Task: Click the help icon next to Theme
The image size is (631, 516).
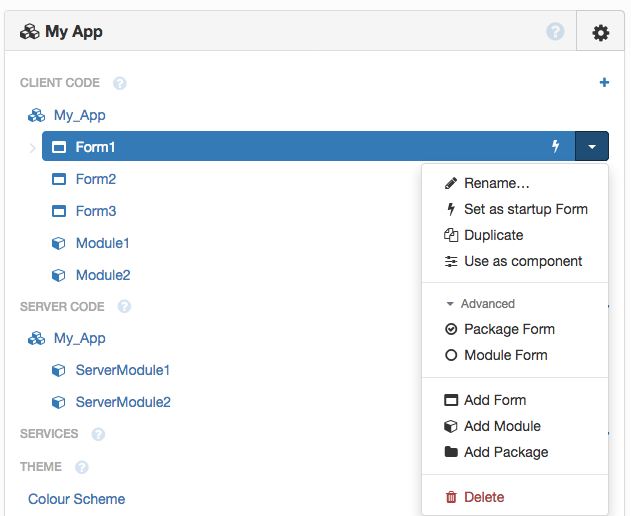Action: (x=82, y=467)
